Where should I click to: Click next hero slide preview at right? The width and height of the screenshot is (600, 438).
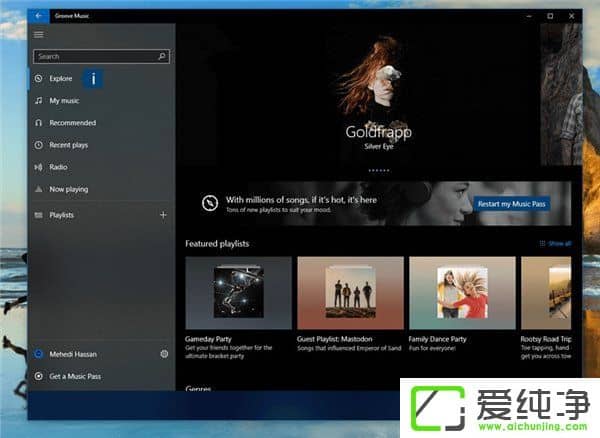(x=561, y=94)
